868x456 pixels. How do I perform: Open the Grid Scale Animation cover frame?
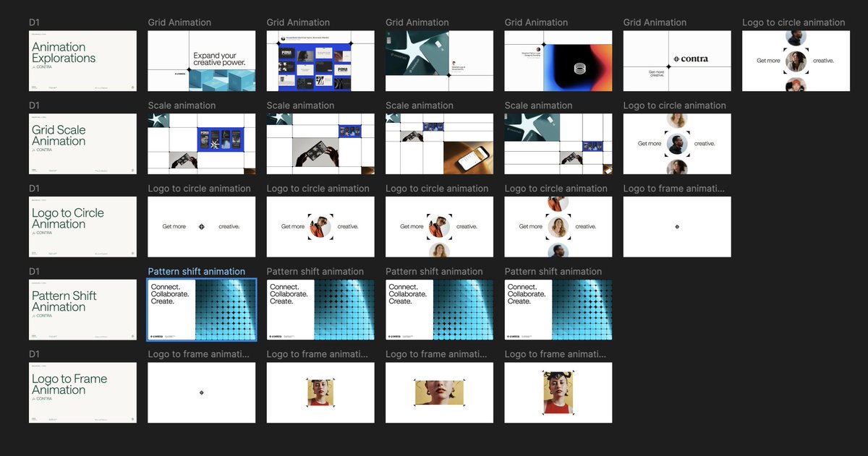[x=82, y=143]
